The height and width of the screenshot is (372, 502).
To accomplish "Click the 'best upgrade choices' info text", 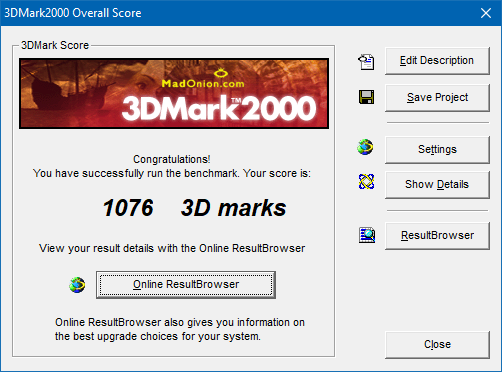I will (180, 329).
